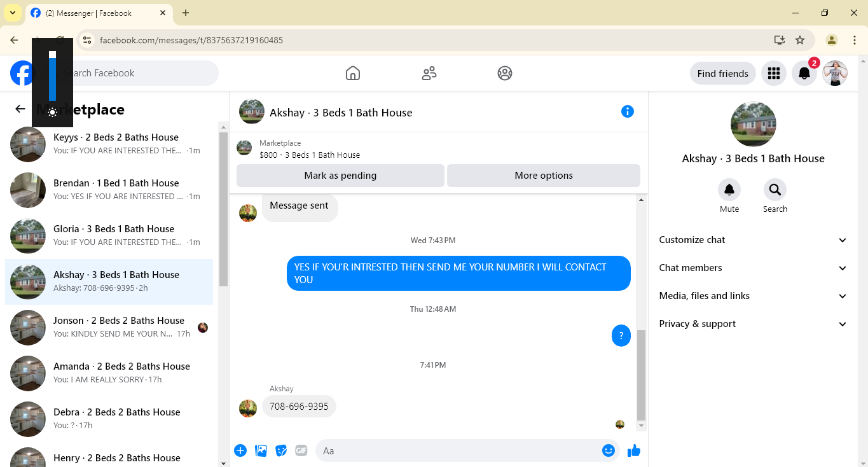Click the large house photo in right panel
This screenshot has height=467, width=868.
point(754,124)
